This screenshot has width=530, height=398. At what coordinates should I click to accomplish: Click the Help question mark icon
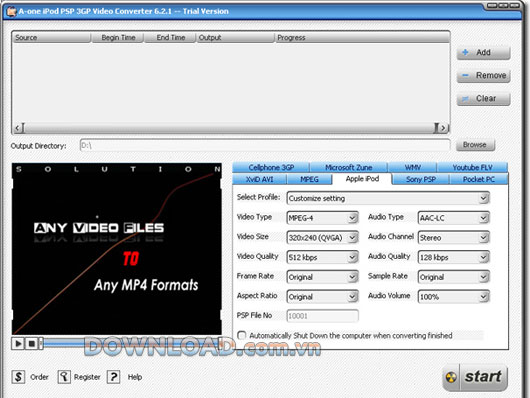point(114,377)
